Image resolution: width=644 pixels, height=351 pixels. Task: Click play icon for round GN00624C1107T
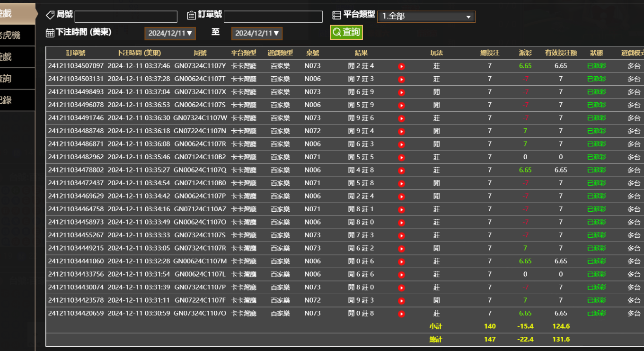[401, 79]
